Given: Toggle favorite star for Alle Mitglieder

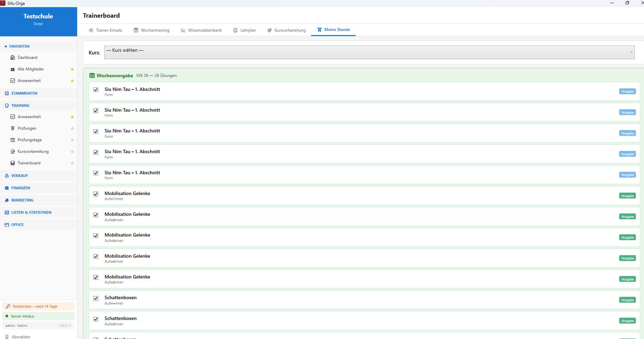Looking at the screenshot, I should point(72,69).
